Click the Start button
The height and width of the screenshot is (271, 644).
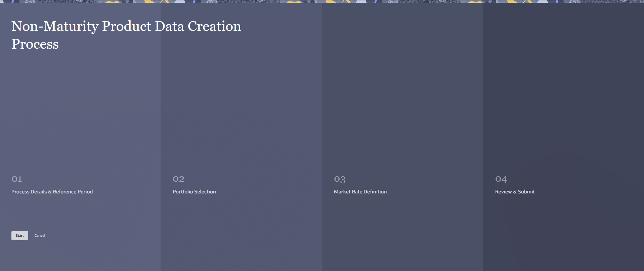(x=20, y=235)
